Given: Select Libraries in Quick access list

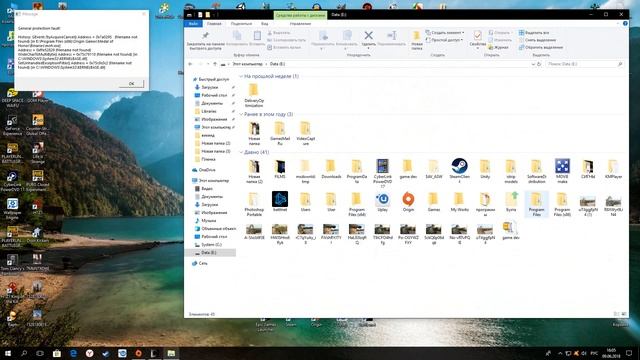Looking at the screenshot, I should [206, 111].
